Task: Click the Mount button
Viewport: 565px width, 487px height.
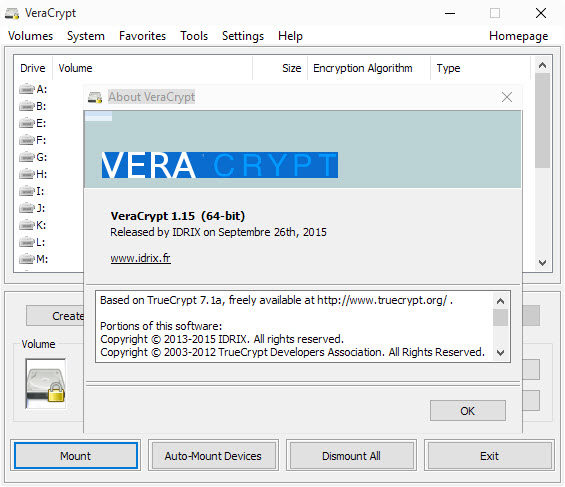Action: tap(76, 456)
